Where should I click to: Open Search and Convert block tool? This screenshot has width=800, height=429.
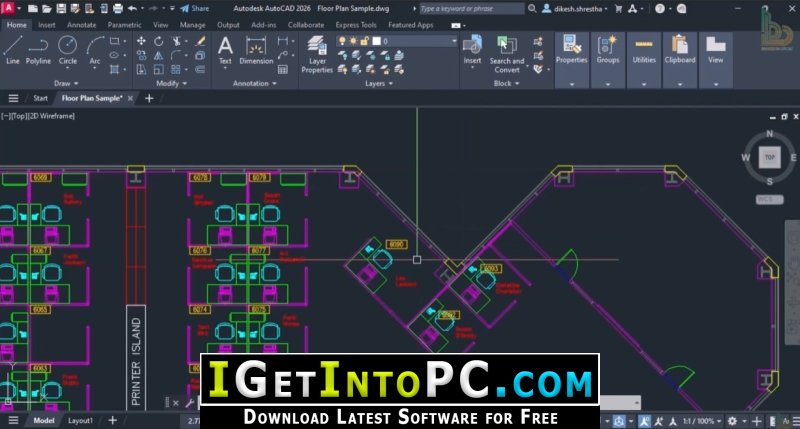[507, 54]
